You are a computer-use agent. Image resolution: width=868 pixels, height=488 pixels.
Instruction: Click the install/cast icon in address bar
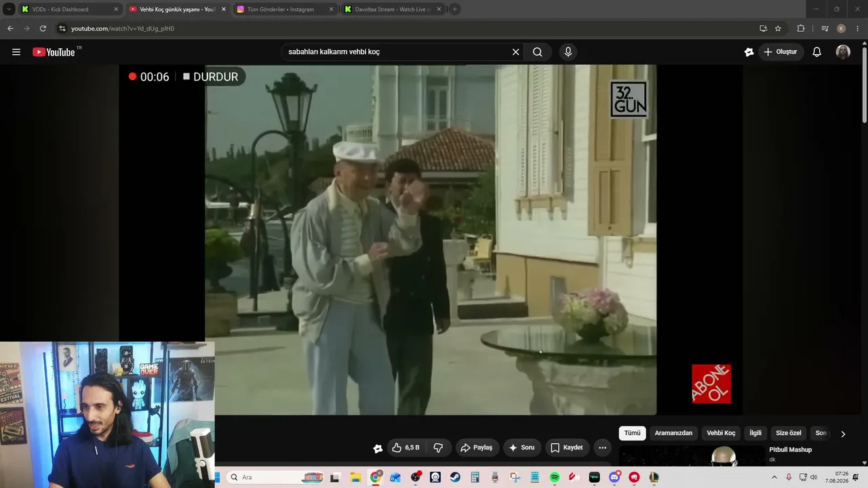click(x=763, y=28)
